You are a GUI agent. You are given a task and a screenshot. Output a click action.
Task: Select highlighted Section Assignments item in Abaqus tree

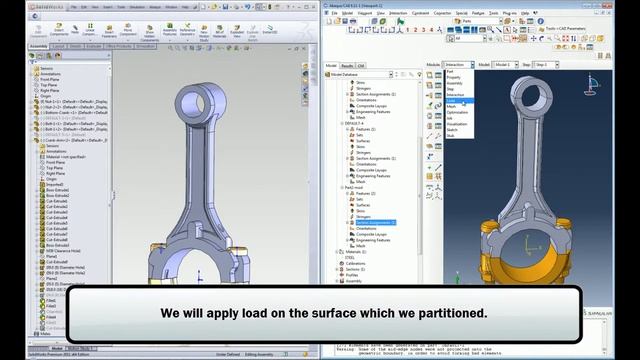(x=376, y=223)
